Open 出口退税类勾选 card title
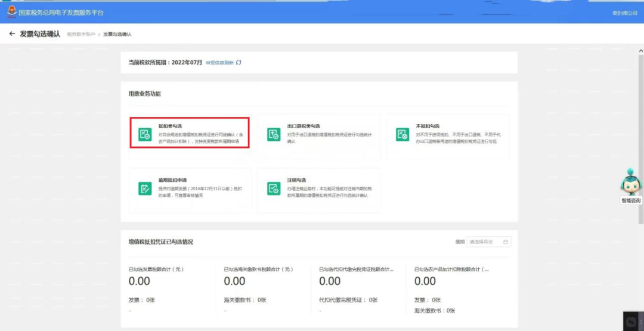 tap(304, 126)
